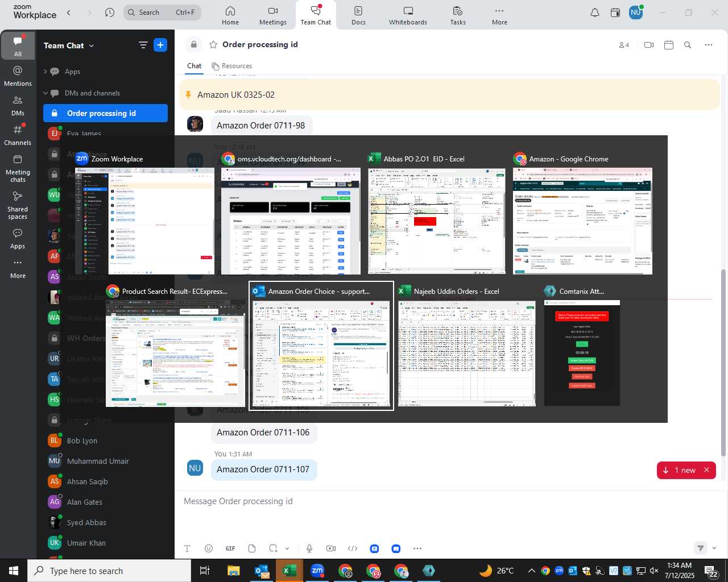728x582 pixels.
Task: Click the members count icon
Action: pyautogui.click(x=624, y=45)
